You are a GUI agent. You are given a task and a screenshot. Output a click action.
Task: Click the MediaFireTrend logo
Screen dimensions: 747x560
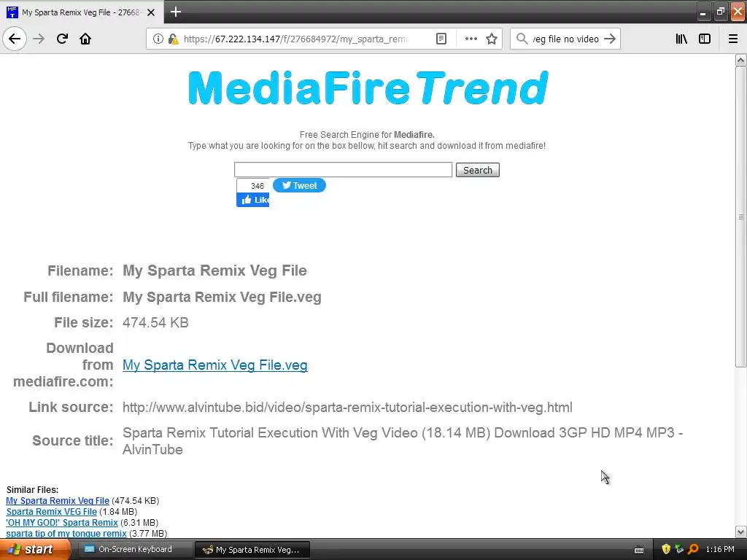click(368, 87)
